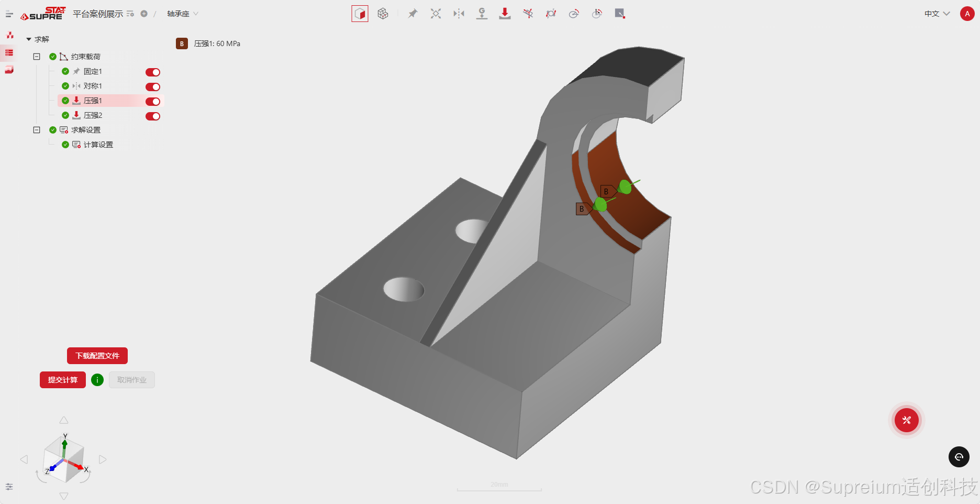Toggle the 对称1 constraint switch

[x=153, y=87]
